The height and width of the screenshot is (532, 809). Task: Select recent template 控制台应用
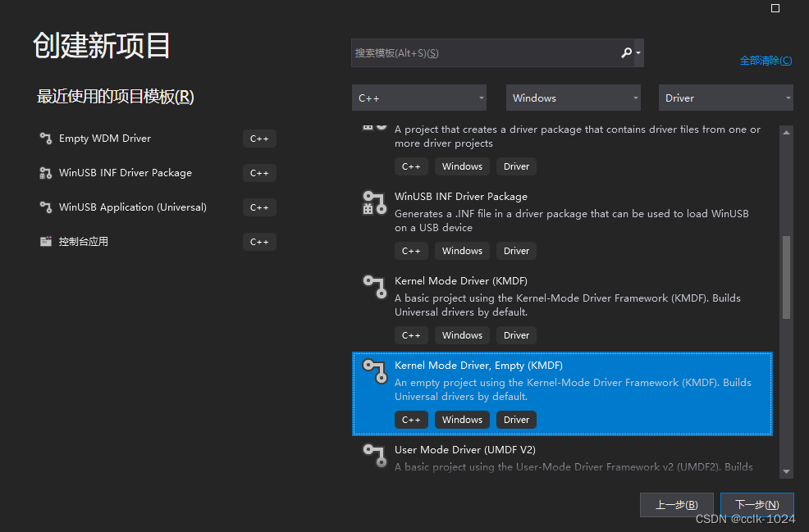click(83, 241)
